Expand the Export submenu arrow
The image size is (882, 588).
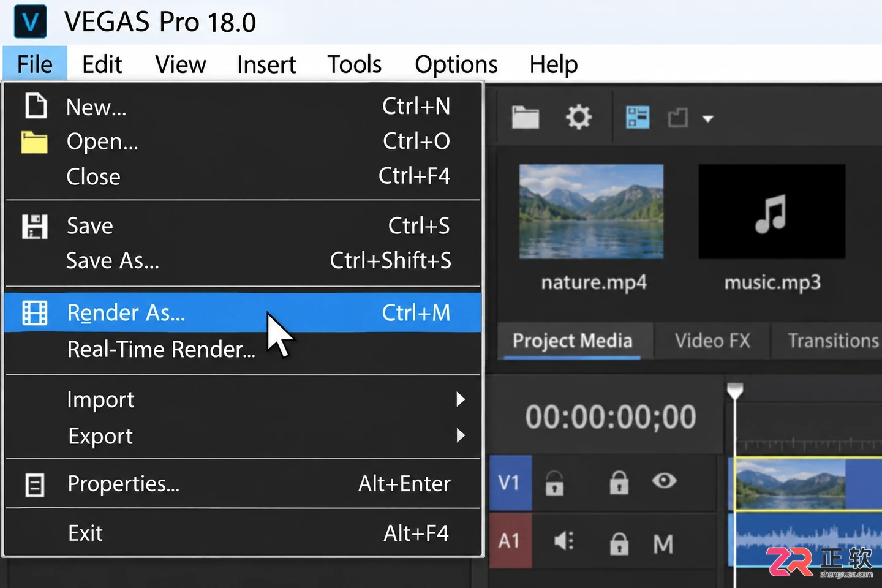tap(461, 435)
